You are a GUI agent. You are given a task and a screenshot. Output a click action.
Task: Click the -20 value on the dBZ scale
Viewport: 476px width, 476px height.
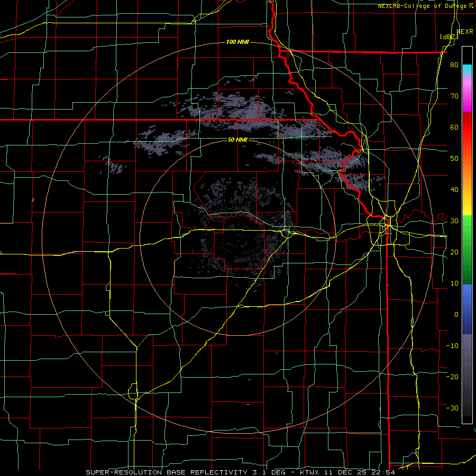[x=452, y=377]
